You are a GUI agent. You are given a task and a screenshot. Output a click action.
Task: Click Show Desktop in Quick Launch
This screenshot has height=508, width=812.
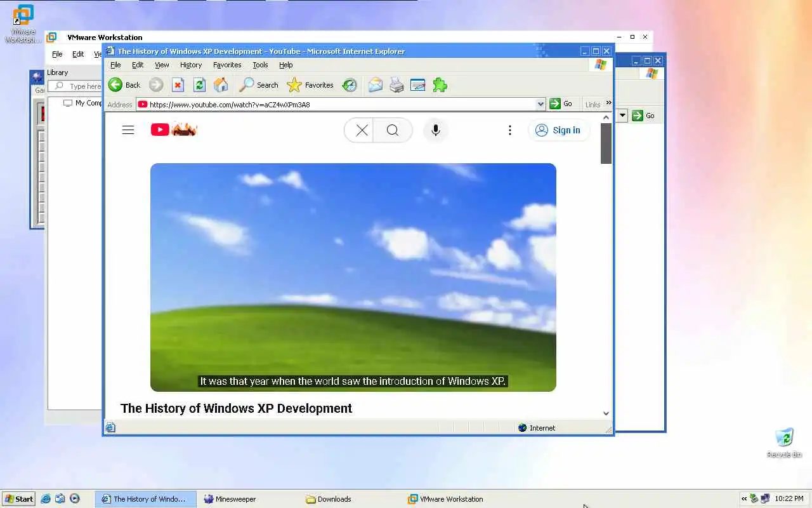(x=60, y=499)
